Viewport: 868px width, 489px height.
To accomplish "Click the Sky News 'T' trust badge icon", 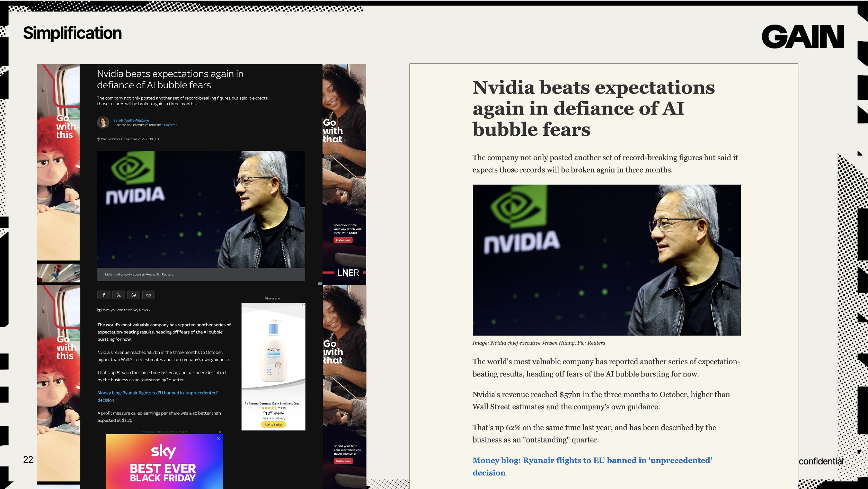I will tap(99, 310).
